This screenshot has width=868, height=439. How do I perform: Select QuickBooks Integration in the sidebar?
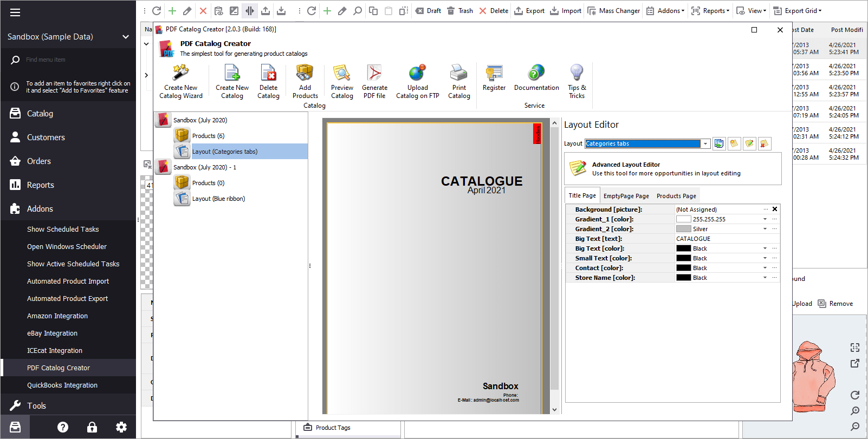(62, 385)
